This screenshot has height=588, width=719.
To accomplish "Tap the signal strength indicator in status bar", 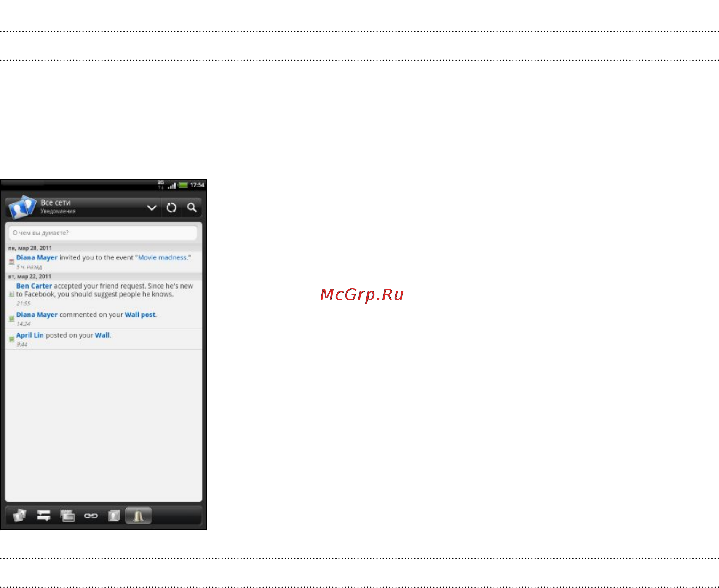I will click(172, 185).
